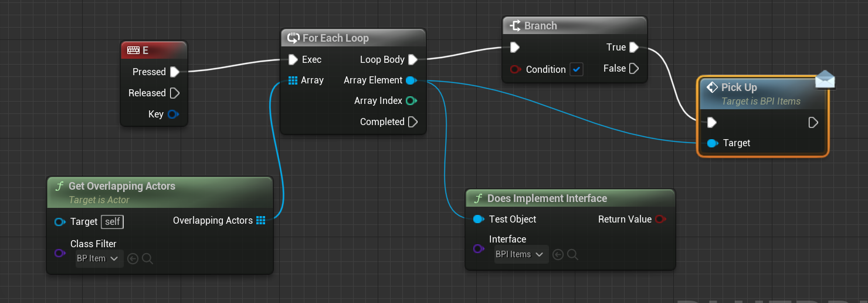Click the Pressed execution pin on E node
The height and width of the screenshot is (303, 868).
(175, 72)
